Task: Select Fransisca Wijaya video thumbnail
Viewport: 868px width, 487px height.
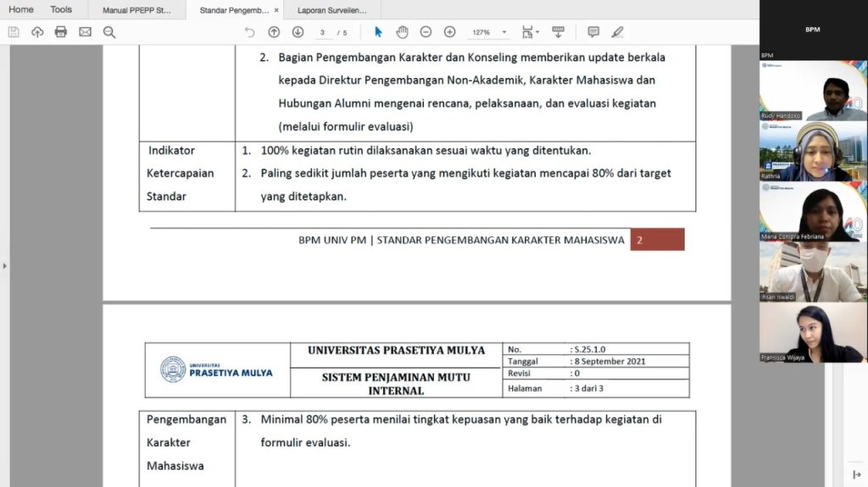Action: point(813,332)
